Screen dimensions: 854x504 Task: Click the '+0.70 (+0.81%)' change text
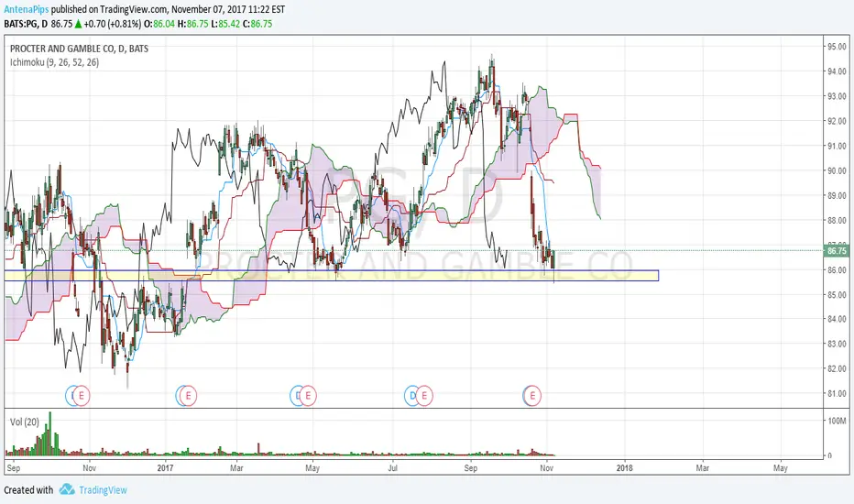112,24
